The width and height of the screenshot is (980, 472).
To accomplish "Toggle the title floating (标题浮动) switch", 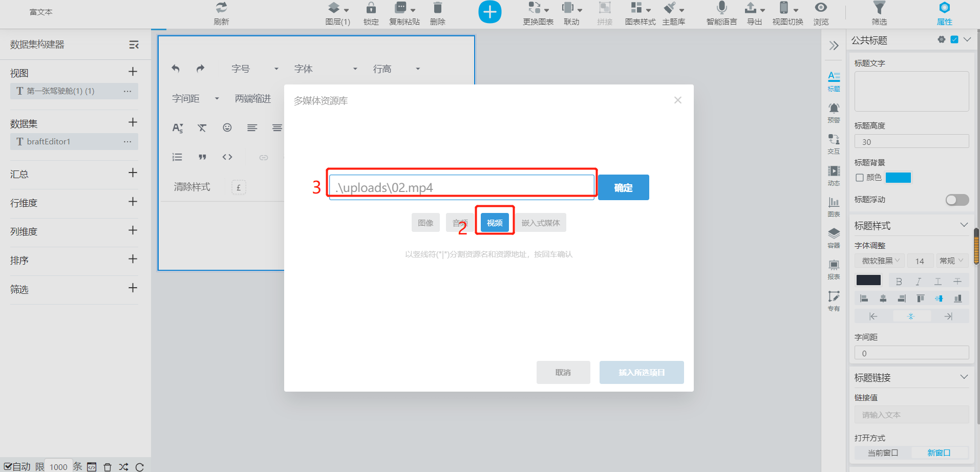I will (957, 200).
